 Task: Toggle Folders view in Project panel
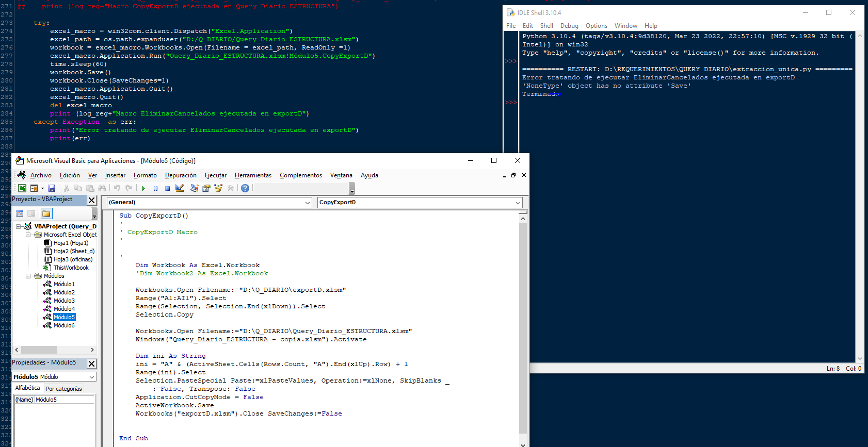[x=46, y=213]
